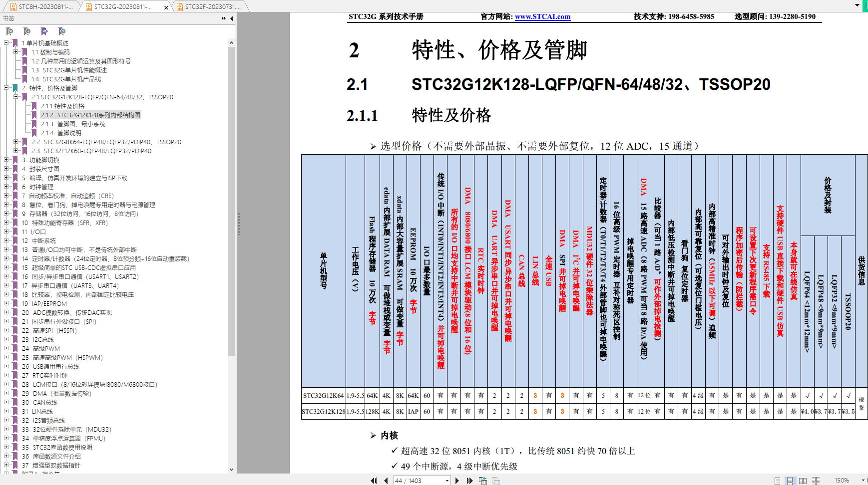Viewport: 868px width, 485px height.
Task: Open bookmark '2.1.3 管脚图, 最小系统'
Action: 73,124
